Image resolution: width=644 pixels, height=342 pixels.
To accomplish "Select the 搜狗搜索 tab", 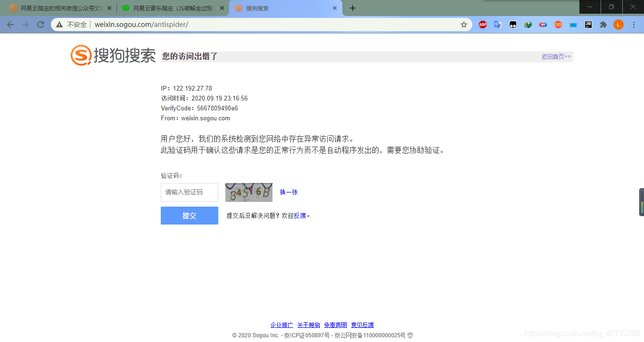I will (x=285, y=8).
